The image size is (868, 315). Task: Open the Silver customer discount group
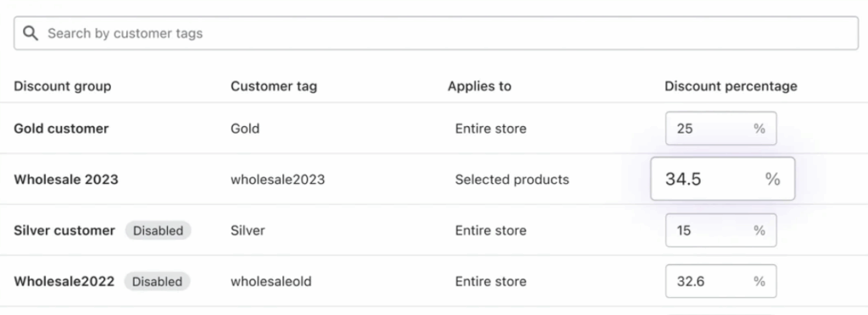click(64, 230)
